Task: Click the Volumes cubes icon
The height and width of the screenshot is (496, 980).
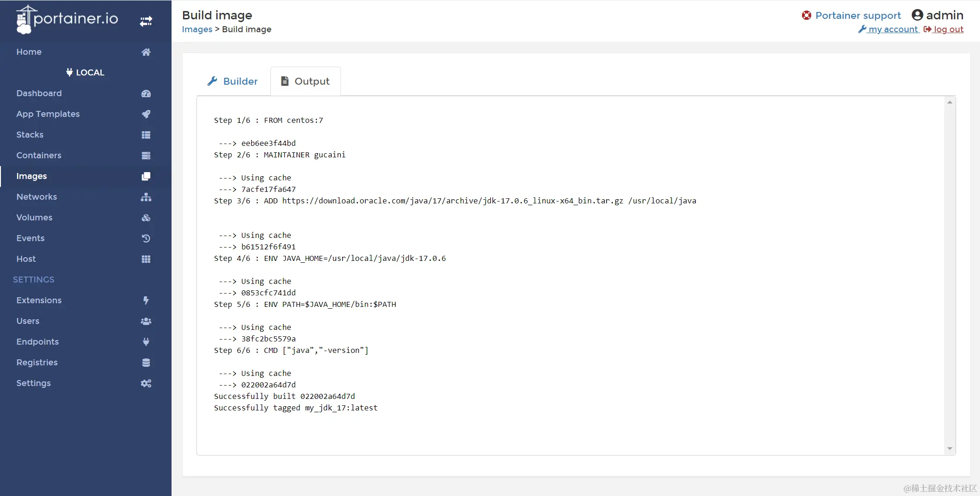Action: (146, 218)
